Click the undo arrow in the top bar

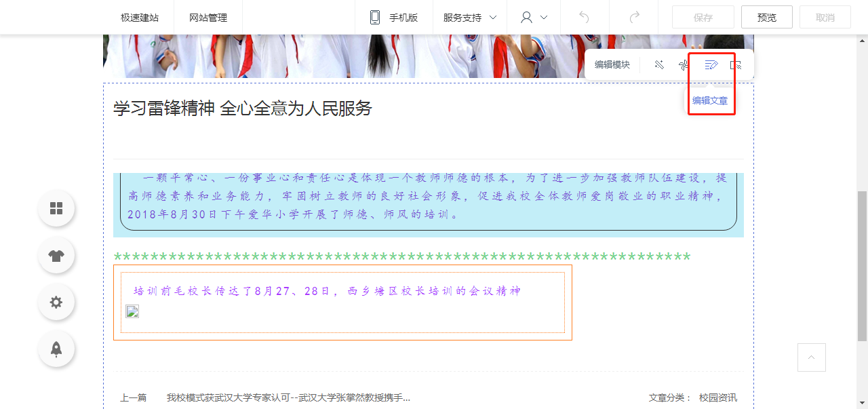coord(584,18)
